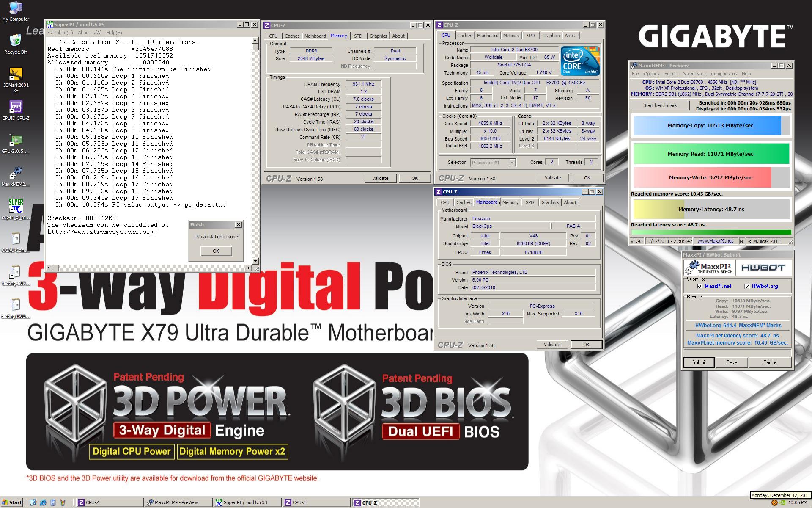This screenshot has height=508, width=812.
Task: Open the Calculate menu in Super PI
Action: click(60, 33)
